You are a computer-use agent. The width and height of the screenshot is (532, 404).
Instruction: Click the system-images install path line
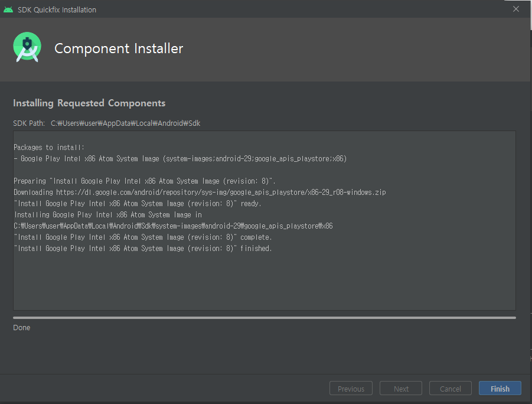(173, 226)
